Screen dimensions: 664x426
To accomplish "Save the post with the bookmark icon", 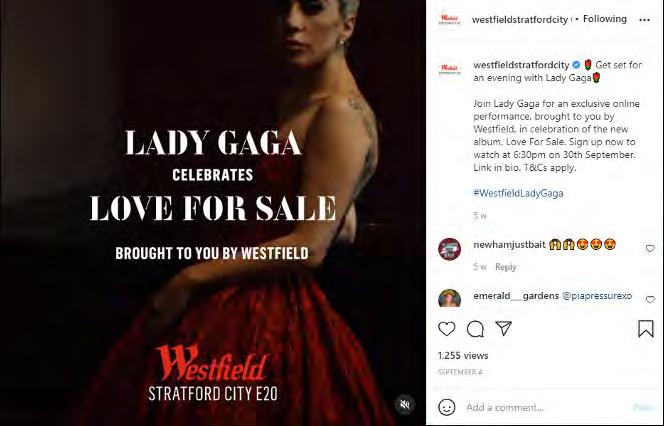I will tap(646, 329).
